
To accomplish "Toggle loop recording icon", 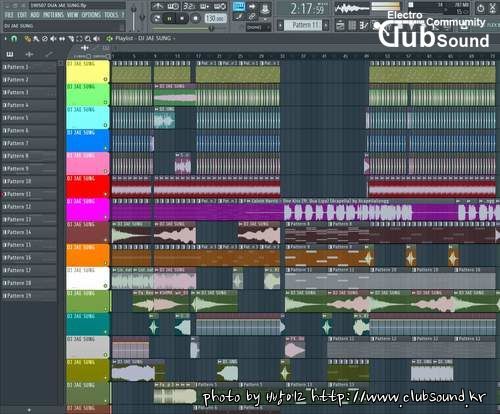I will [220, 6].
